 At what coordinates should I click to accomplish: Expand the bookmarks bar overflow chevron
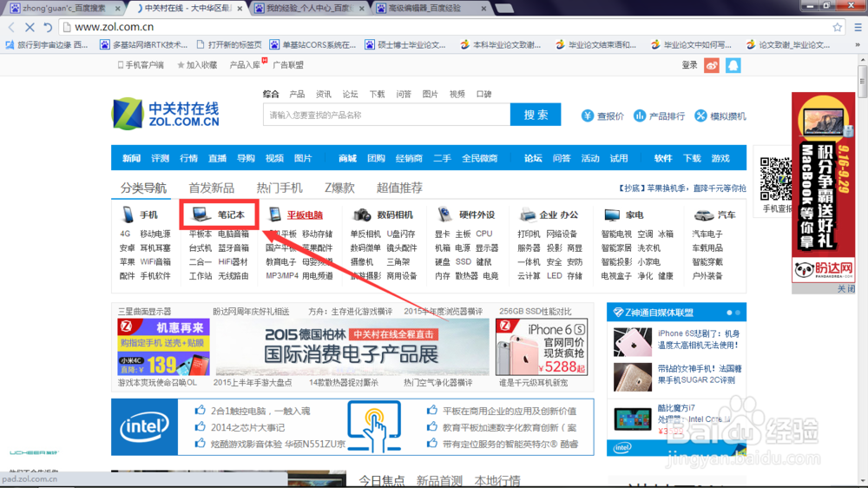[x=858, y=45]
